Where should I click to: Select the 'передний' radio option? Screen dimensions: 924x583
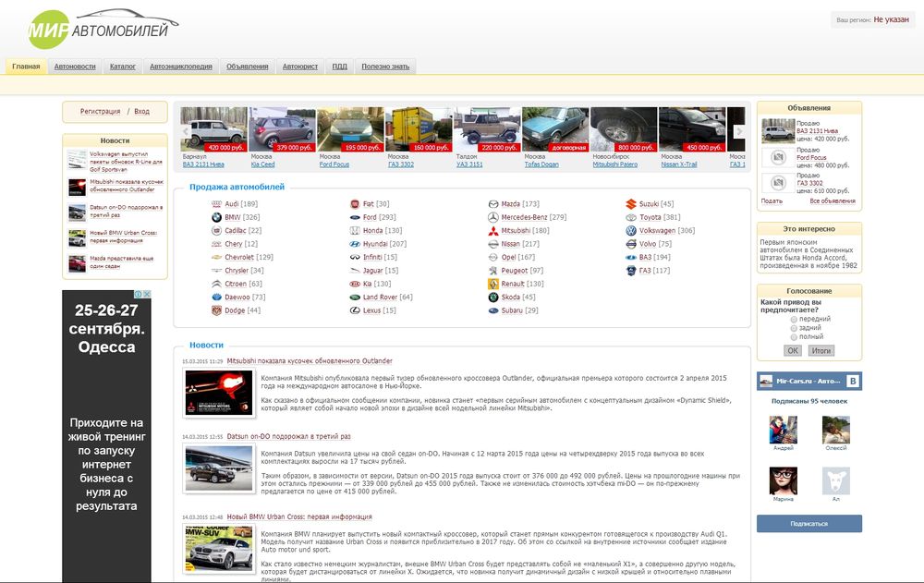point(794,319)
